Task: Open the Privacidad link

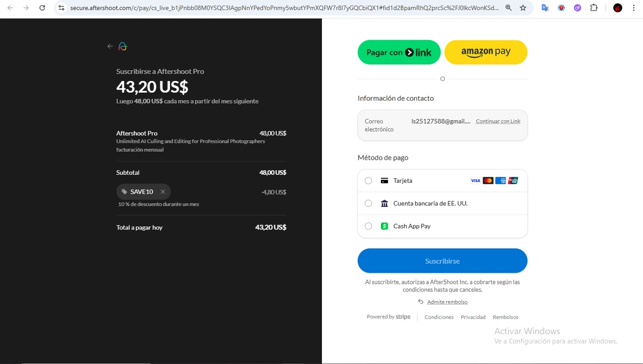Action: pos(473,317)
